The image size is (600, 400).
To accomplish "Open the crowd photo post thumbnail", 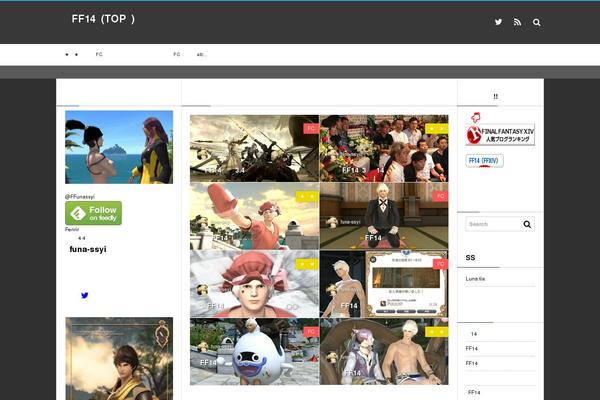I will click(x=384, y=148).
